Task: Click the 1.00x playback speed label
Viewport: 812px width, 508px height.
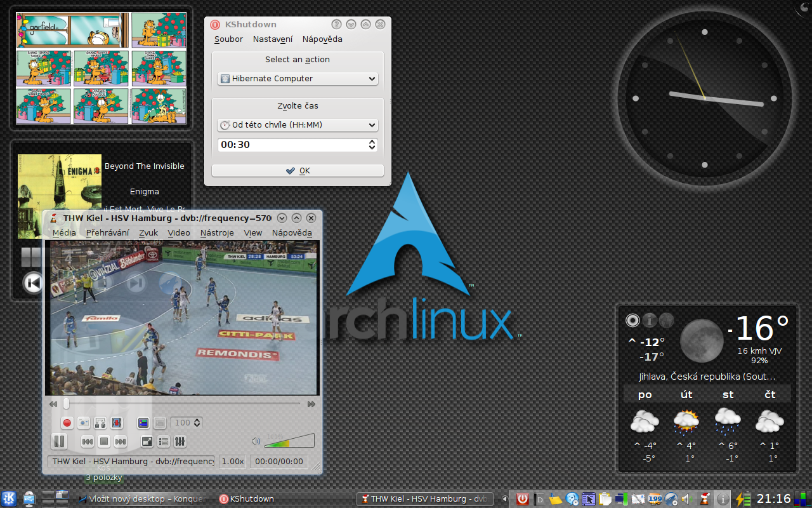Action: 233,462
